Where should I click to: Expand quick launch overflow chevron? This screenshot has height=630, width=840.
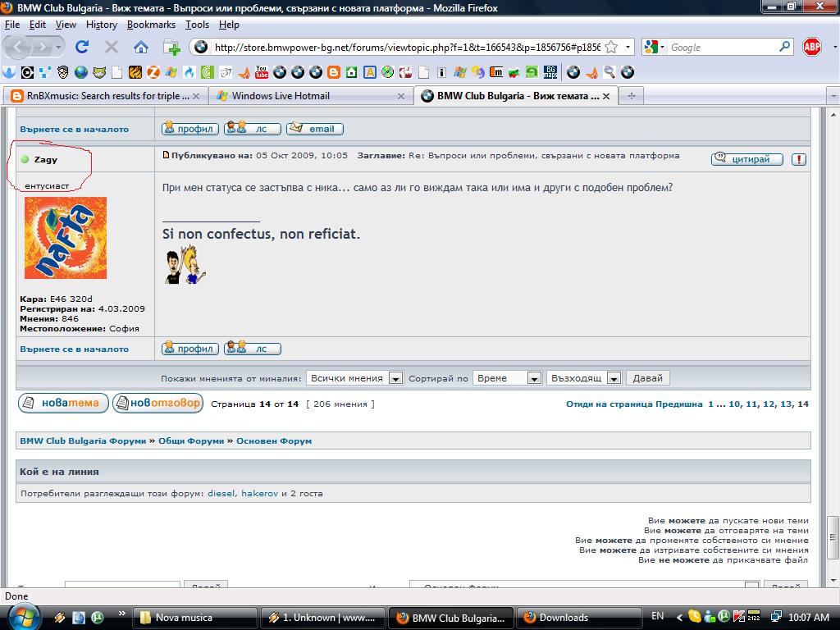(x=121, y=614)
